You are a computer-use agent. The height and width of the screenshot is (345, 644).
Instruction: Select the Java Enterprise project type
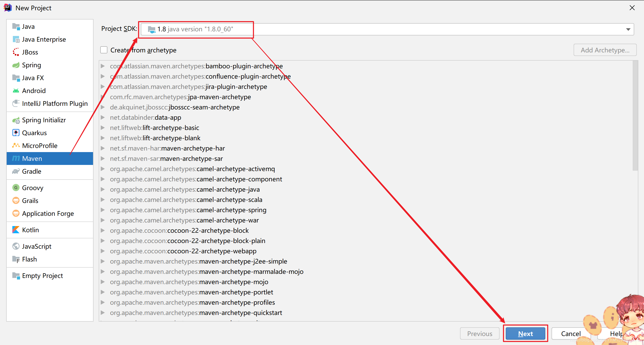click(50, 39)
